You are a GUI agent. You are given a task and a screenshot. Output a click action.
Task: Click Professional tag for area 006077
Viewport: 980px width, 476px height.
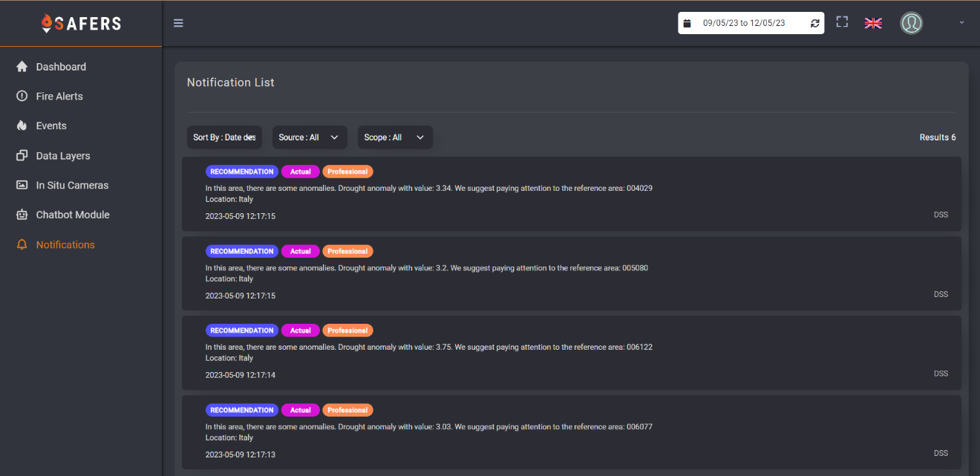tap(347, 410)
